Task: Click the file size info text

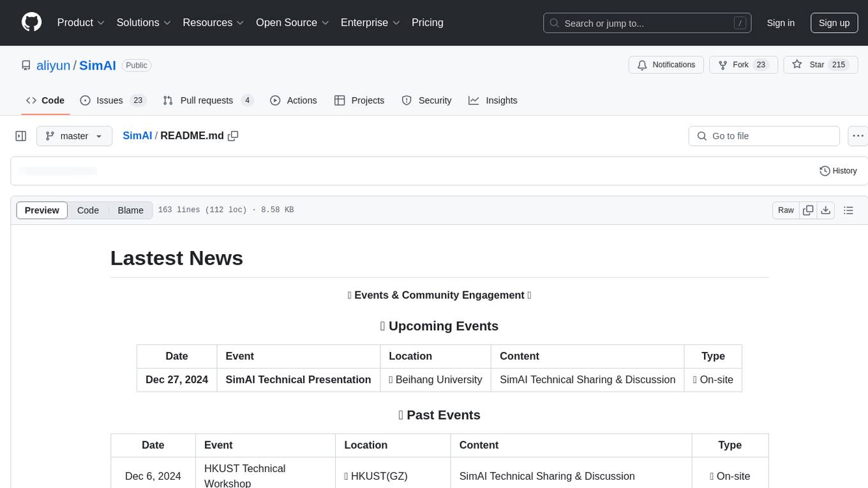Action: click(x=226, y=210)
